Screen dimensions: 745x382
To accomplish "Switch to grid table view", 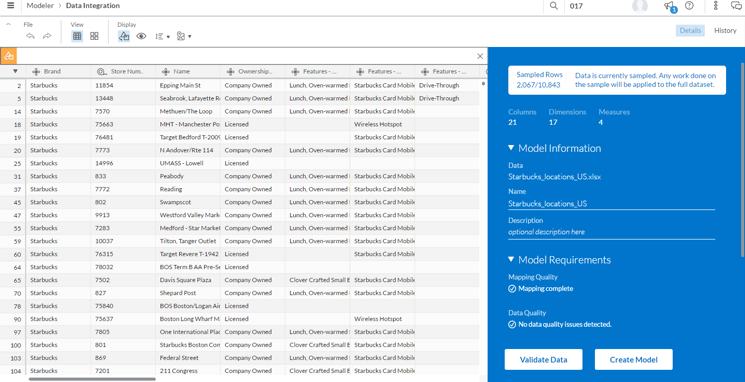I will pos(77,36).
